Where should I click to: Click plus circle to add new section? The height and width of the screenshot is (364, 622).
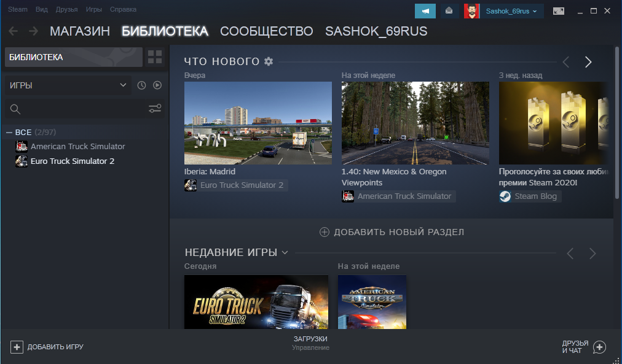(x=324, y=232)
